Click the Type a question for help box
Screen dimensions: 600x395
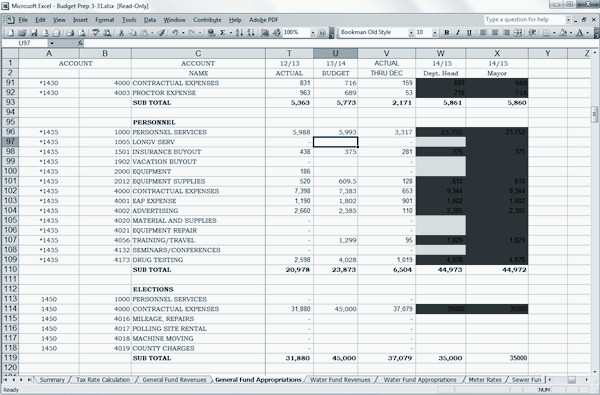524,20
